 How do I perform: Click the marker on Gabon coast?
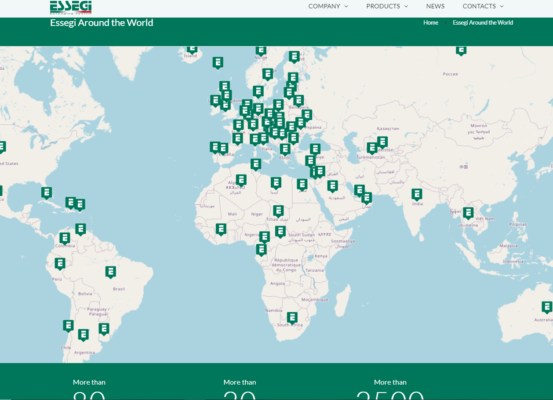click(261, 250)
